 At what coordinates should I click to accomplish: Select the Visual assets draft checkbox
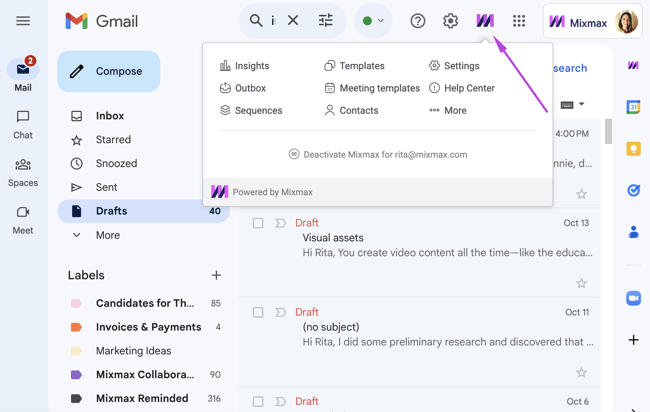(x=258, y=223)
